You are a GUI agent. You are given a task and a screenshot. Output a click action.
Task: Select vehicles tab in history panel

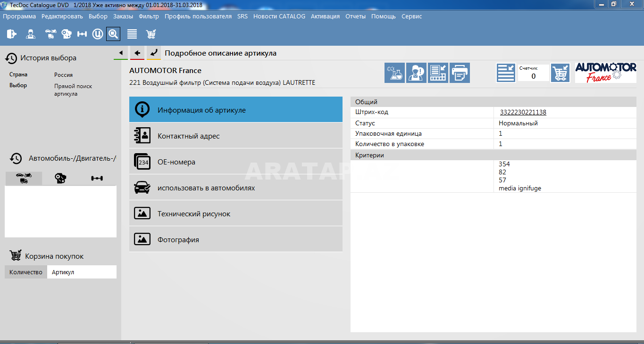coord(24,178)
